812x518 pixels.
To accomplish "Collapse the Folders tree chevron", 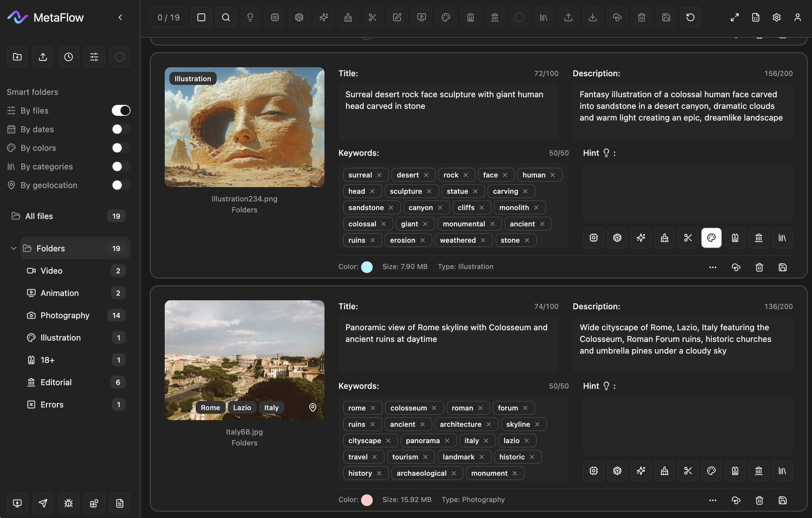I will (x=14, y=248).
